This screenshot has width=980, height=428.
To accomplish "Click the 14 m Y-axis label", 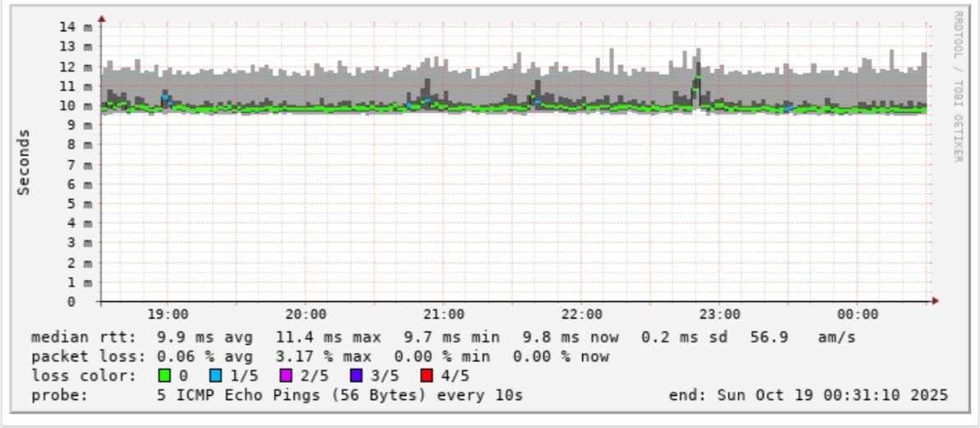I will click(x=79, y=27).
